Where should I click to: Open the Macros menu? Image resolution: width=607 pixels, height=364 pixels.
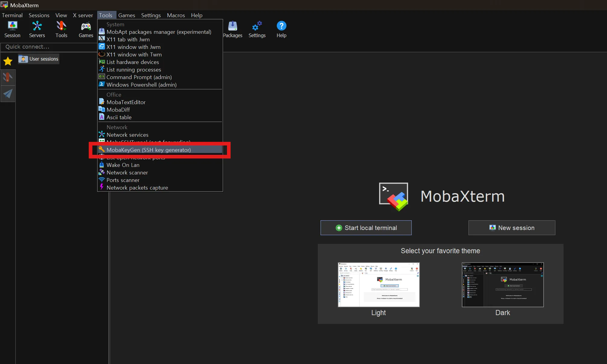tap(176, 15)
